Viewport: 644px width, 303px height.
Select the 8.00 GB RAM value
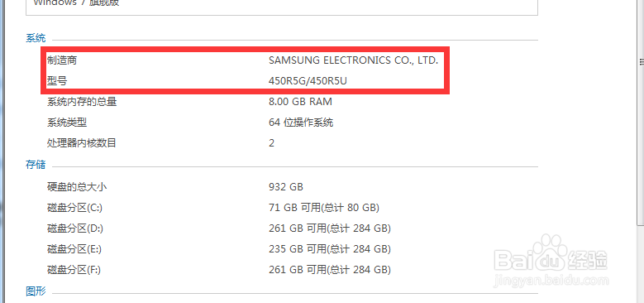pos(300,102)
